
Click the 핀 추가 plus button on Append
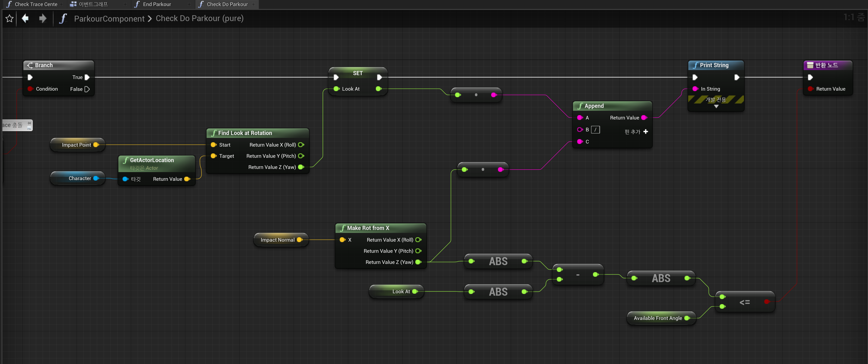coord(646,131)
